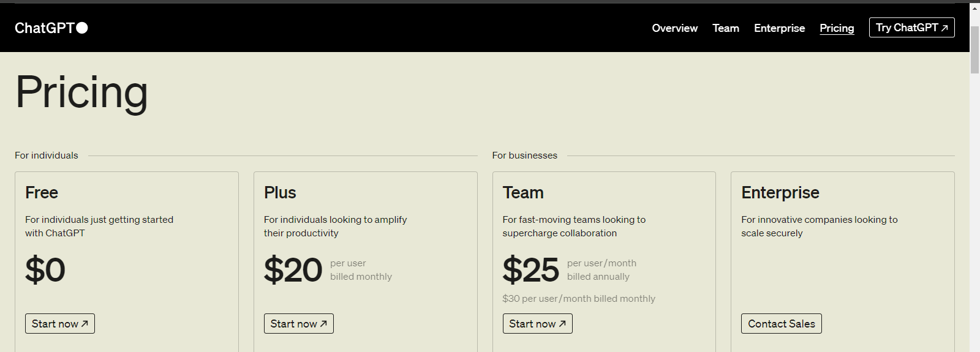The image size is (980, 352).
Task: Click Start now under Plus plan
Action: (x=299, y=323)
